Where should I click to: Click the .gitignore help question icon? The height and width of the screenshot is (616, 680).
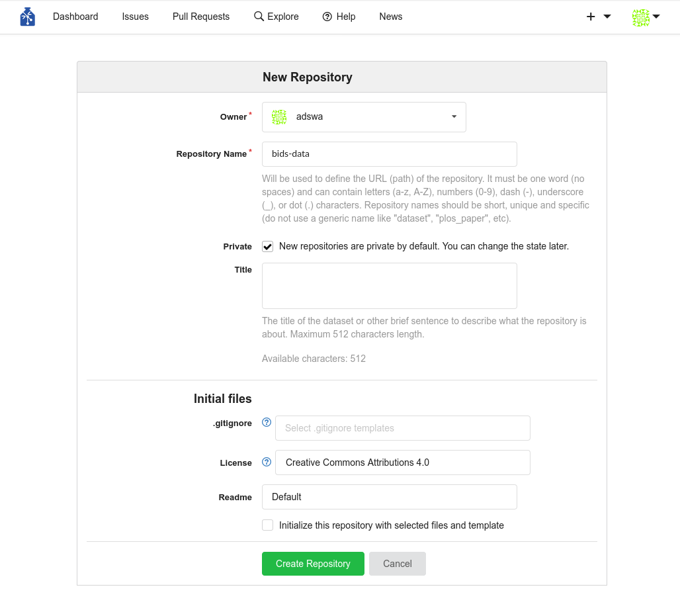tap(267, 422)
